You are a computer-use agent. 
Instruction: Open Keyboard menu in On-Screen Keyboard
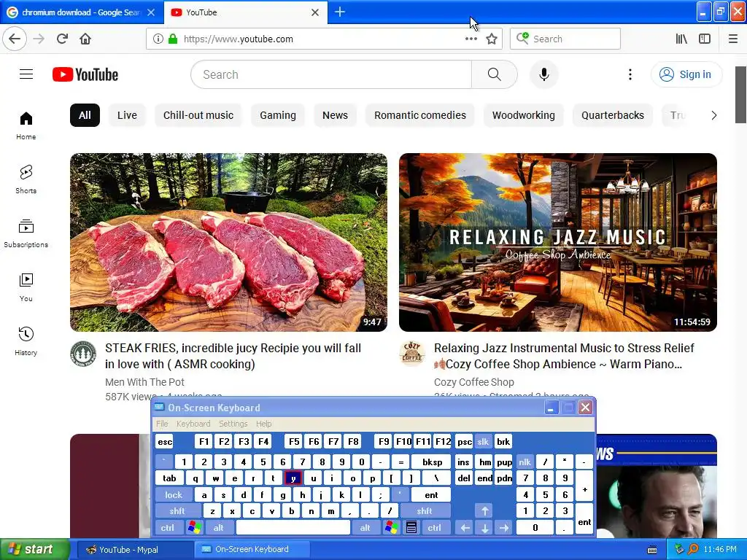click(193, 424)
